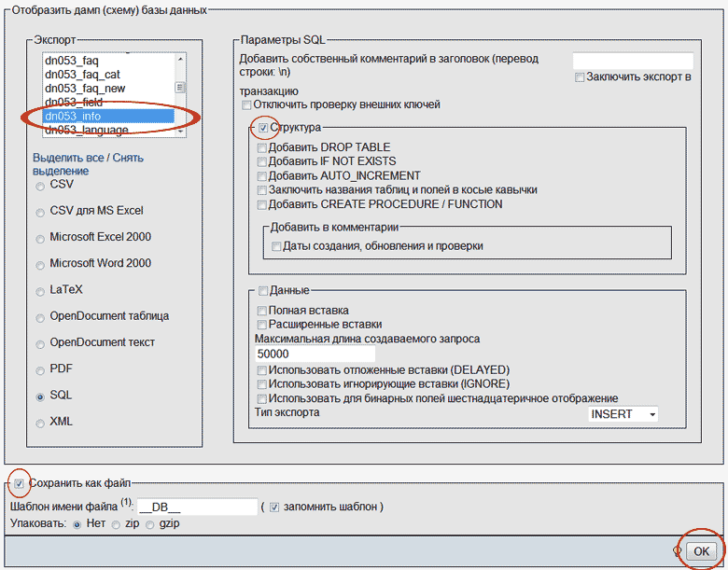Select zip compression option
This screenshot has height=570, width=728.
(x=117, y=524)
